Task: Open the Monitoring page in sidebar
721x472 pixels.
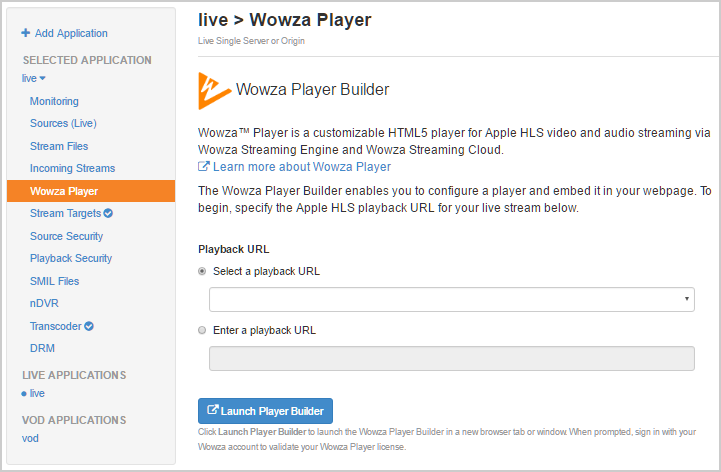Action: click(x=54, y=101)
